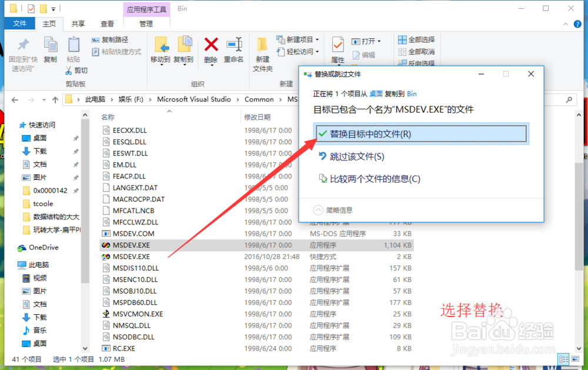Click the file list scroll up arrow

(x=579, y=115)
